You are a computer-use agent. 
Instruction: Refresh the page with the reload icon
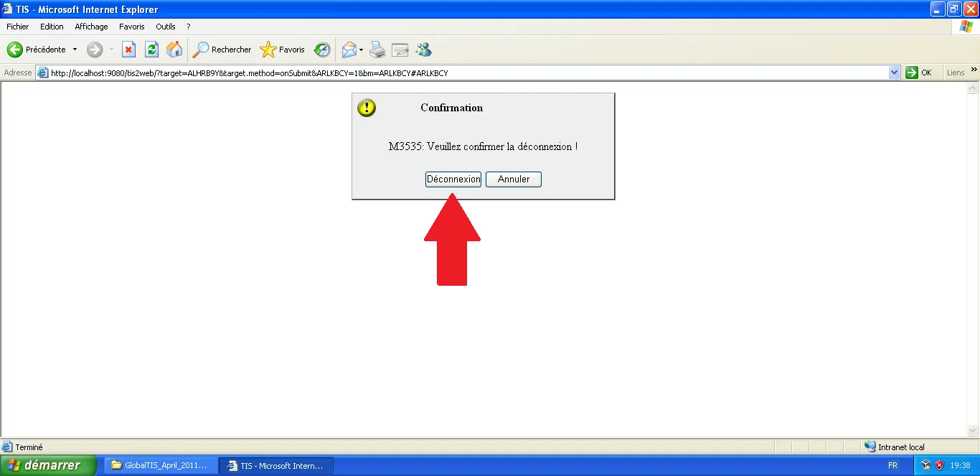click(x=151, y=49)
